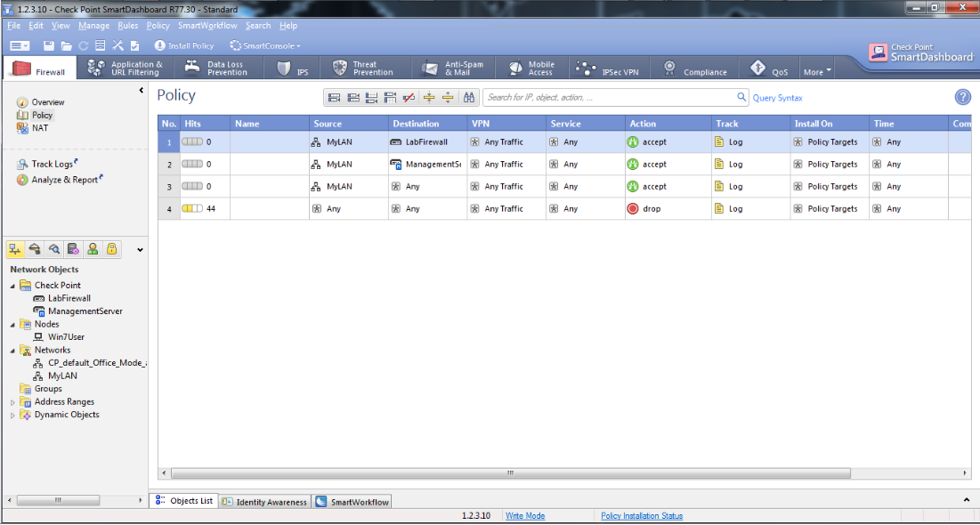Click the disable rule red-slash icon
980x525 pixels.
tap(409, 98)
